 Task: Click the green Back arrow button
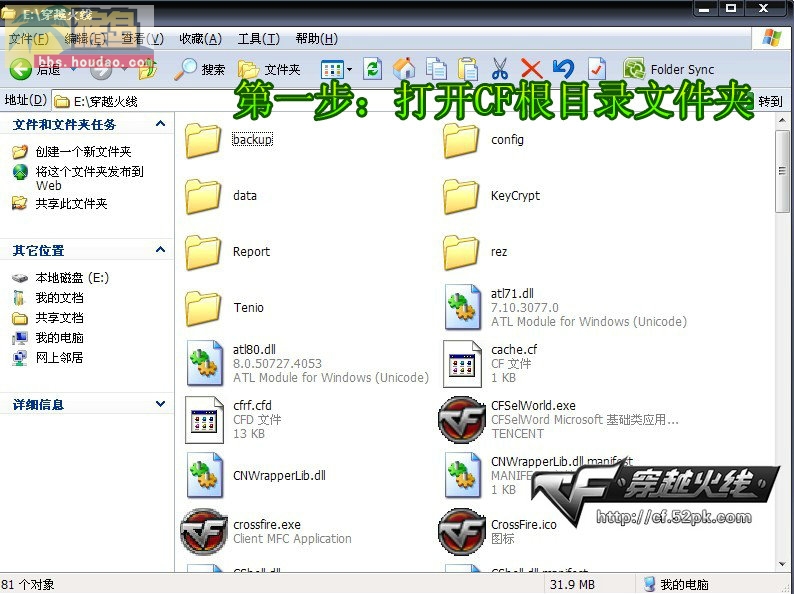point(21,69)
